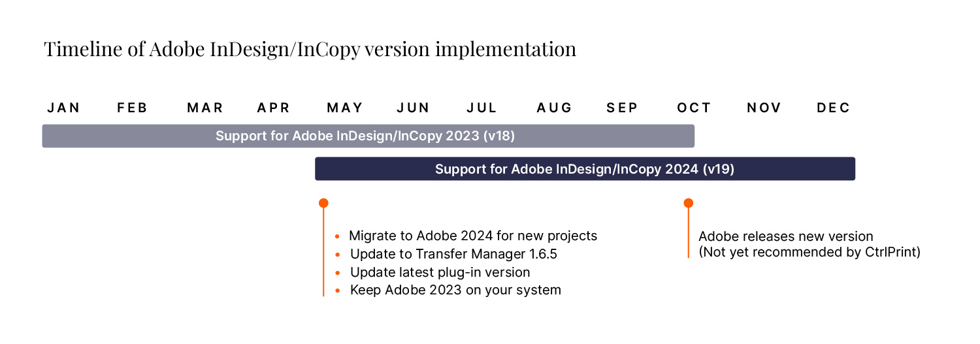Click the FEB month label
This screenshot has width=980, height=344.
coord(133,108)
